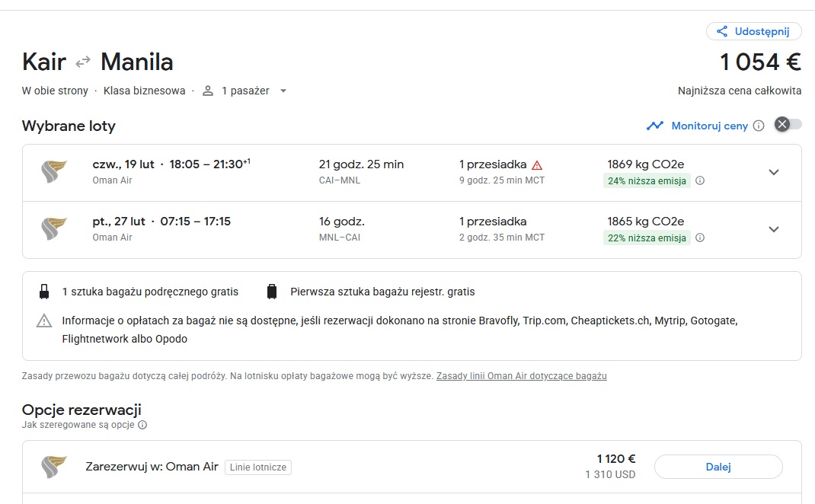Click Dalej to book with Oman Air
The width and height of the screenshot is (815, 504).
pos(718,467)
